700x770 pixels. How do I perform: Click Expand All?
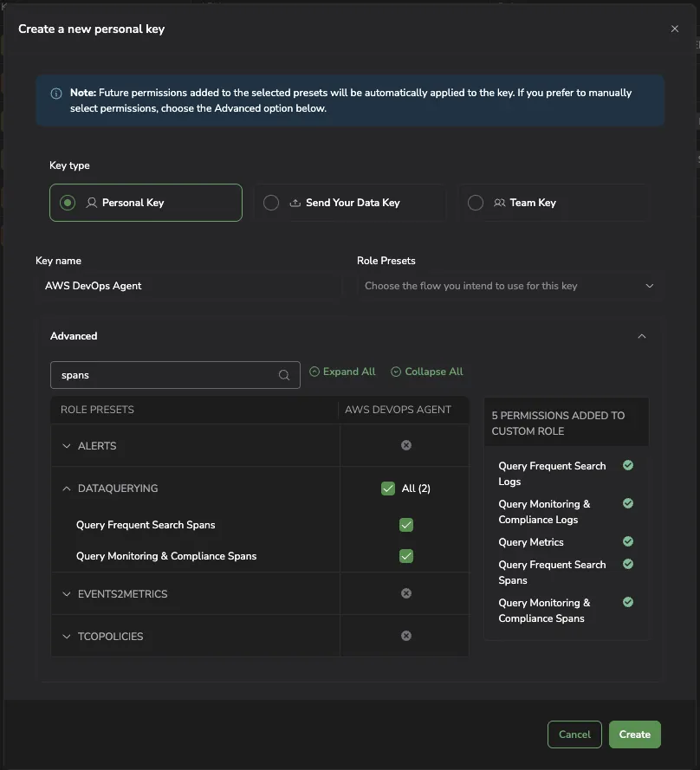tap(342, 372)
